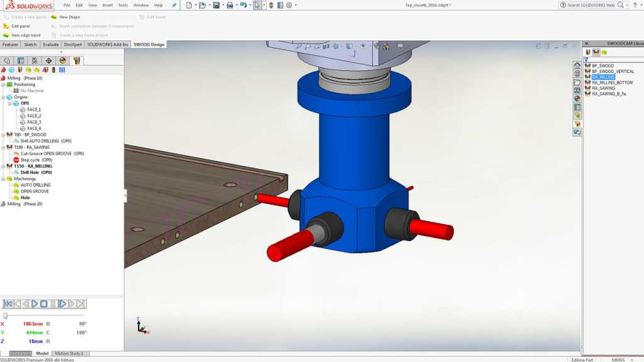Click the step-play simulation button
Screen dimensions: 644x362
tap(62, 304)
